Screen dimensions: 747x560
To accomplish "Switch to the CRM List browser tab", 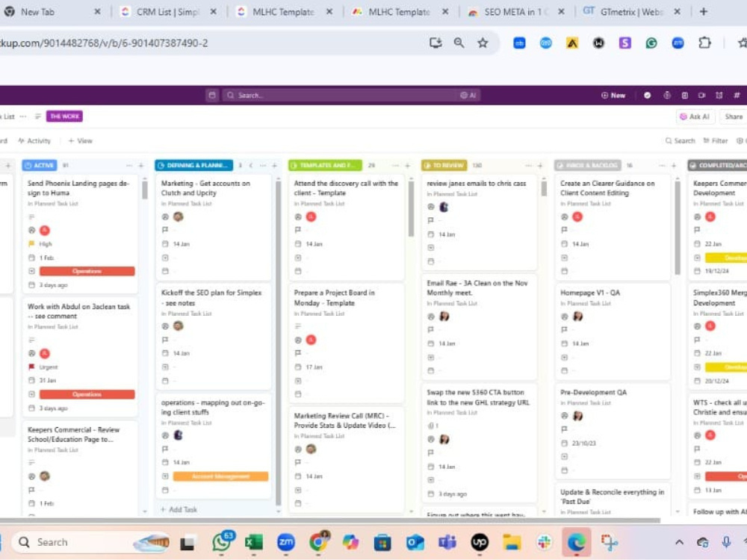I will pyautogui.click(x=167, y=12).
